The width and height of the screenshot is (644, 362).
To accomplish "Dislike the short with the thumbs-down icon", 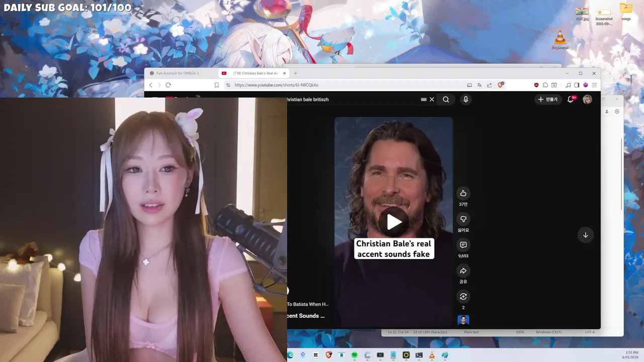I will click(x=463, y=219).
